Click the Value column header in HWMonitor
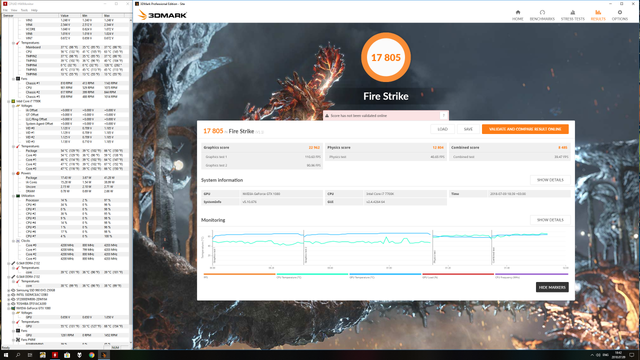 [70, 16]
